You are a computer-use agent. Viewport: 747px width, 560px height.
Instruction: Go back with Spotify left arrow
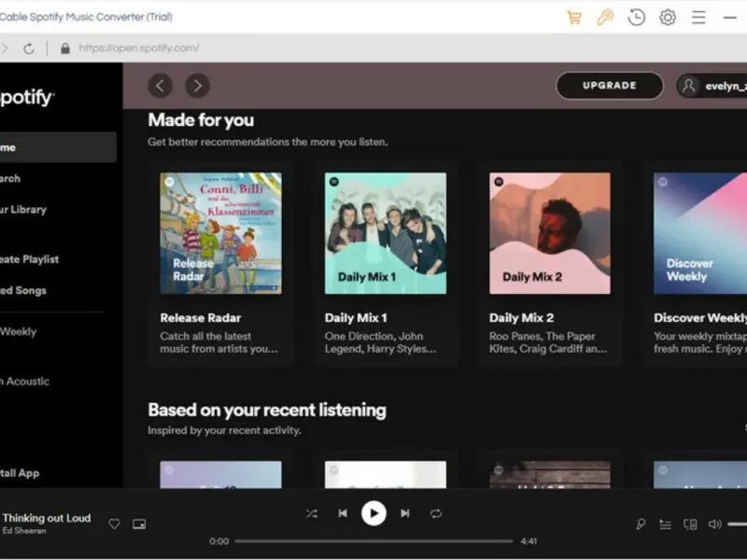[x=160, y=86]
